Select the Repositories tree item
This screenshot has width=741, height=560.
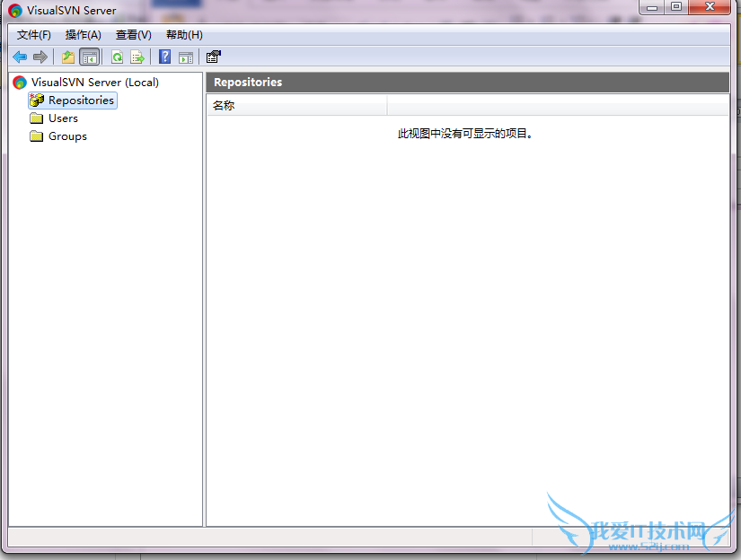point(81,101)
